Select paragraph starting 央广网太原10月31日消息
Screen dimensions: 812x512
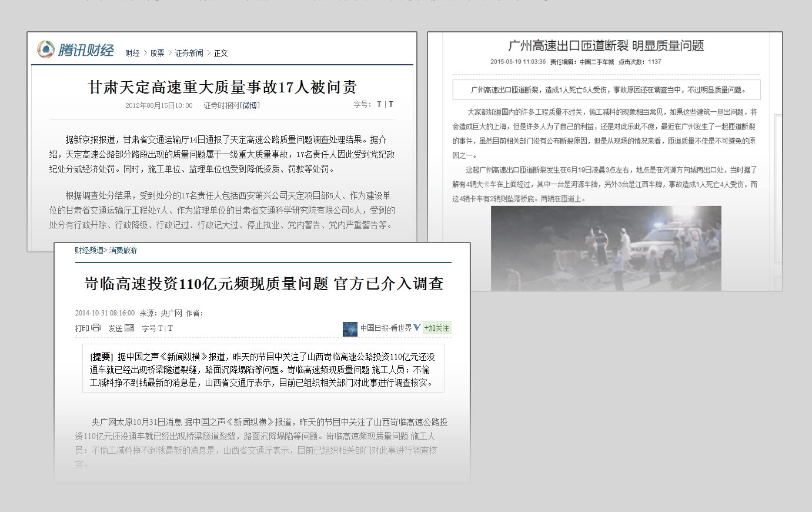(x=261, y=443)
